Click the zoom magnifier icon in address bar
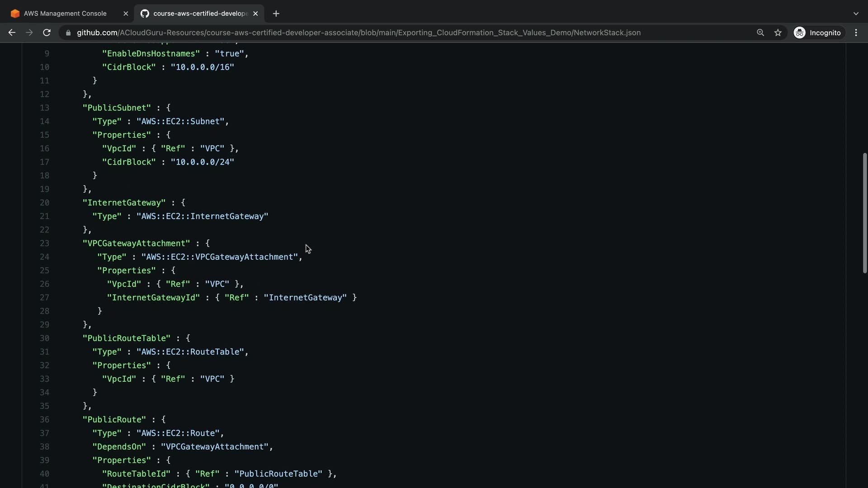 pos(760,33)
